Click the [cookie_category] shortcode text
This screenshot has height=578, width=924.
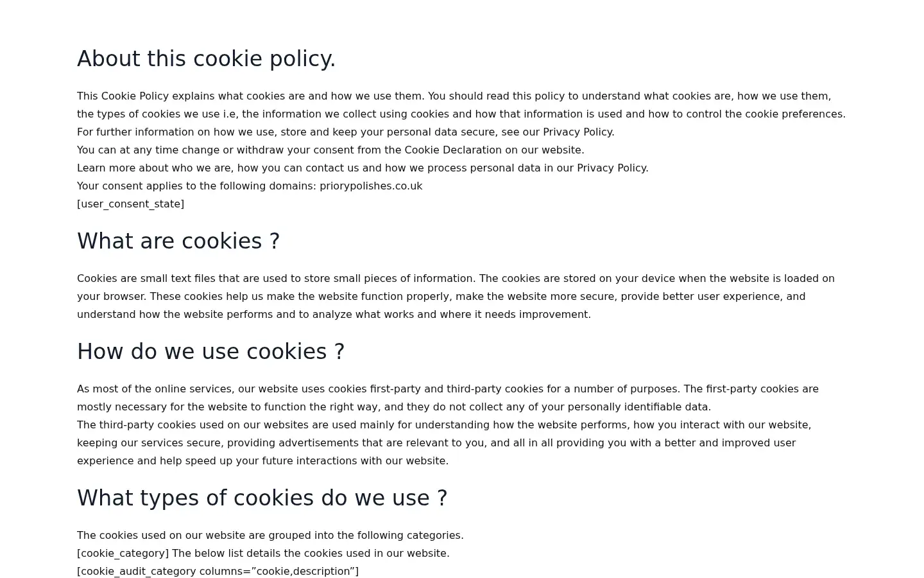(123, 553)
